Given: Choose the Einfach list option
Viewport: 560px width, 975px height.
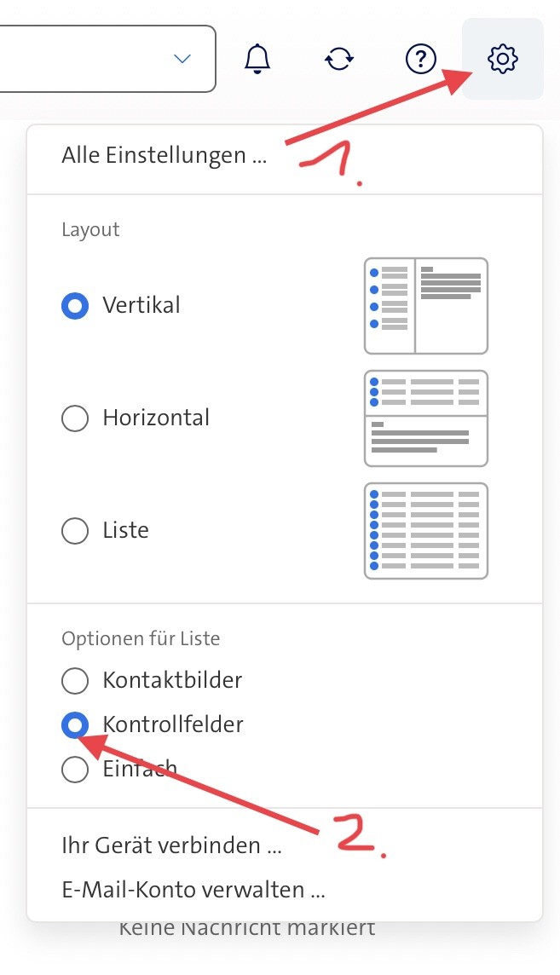Looking at the screenshot, I should [x=75, y=770].
